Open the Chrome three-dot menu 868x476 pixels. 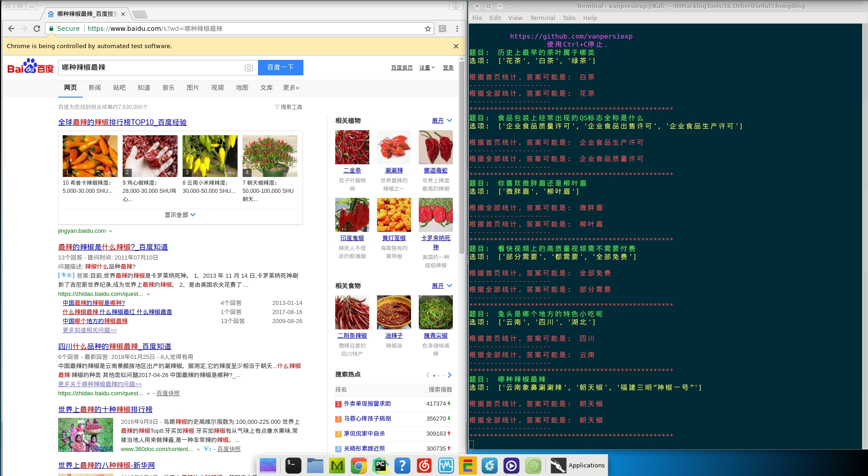click(x=457, y=29)
